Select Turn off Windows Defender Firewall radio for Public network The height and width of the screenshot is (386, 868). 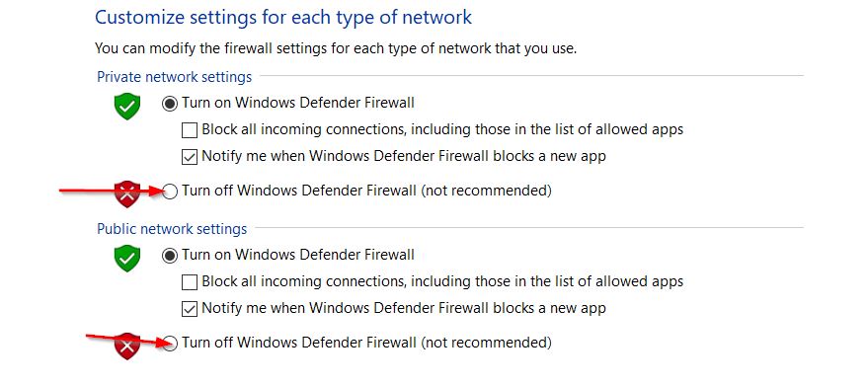point(170,344)
